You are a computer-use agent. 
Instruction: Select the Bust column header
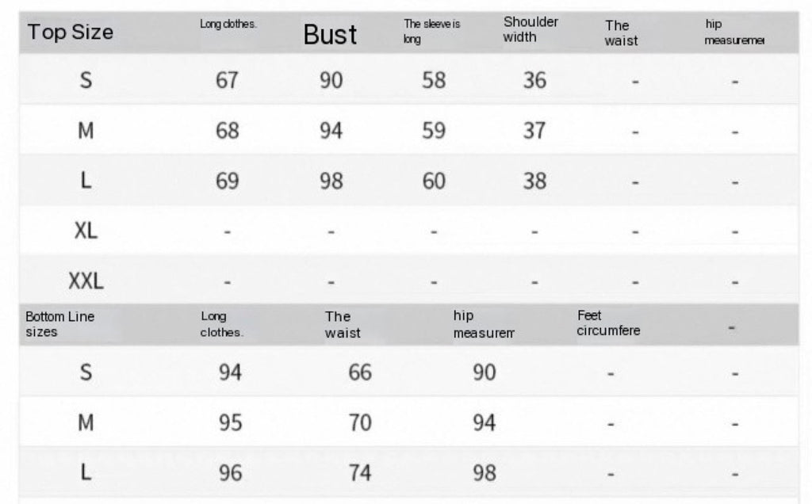pos(330,34)
